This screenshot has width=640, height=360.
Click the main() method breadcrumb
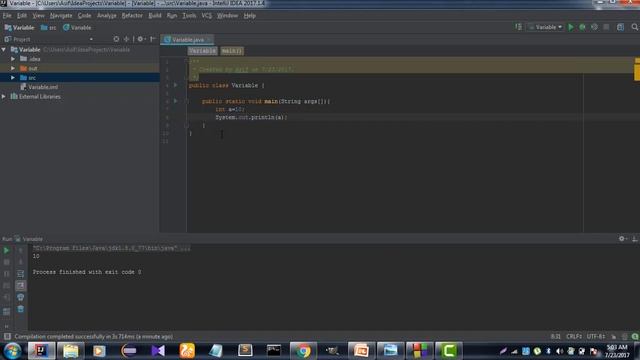(231, 51)
